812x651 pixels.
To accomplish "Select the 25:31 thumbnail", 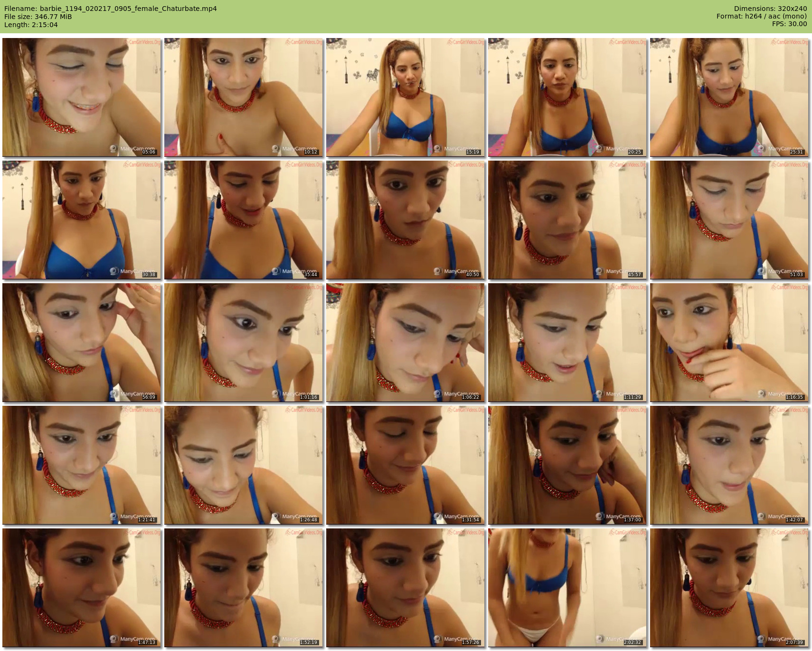I will click(729, 97).
